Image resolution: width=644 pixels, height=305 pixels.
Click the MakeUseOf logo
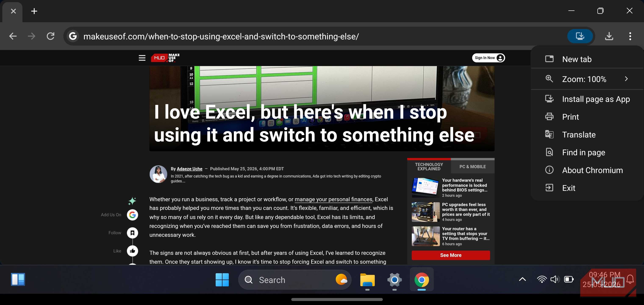pos(165,58)
